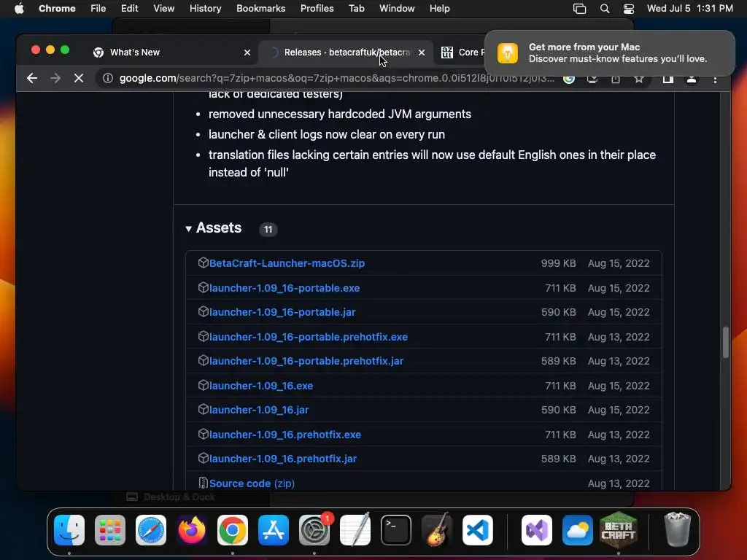The height and width of the screenshot is (560, 747).
Task: Download Source code (zip)
Action: (252, 483)
